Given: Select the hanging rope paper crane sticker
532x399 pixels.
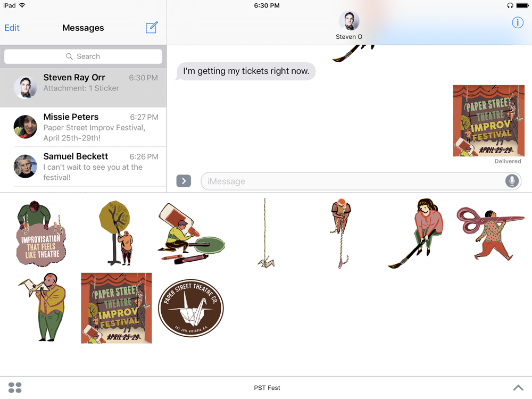Looking at the screenshot, I should pos(265,233).
